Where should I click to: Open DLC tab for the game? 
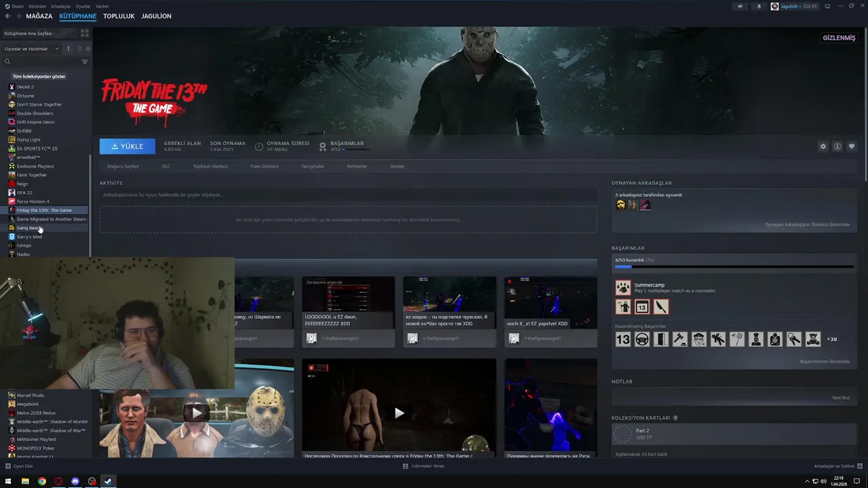166,166
